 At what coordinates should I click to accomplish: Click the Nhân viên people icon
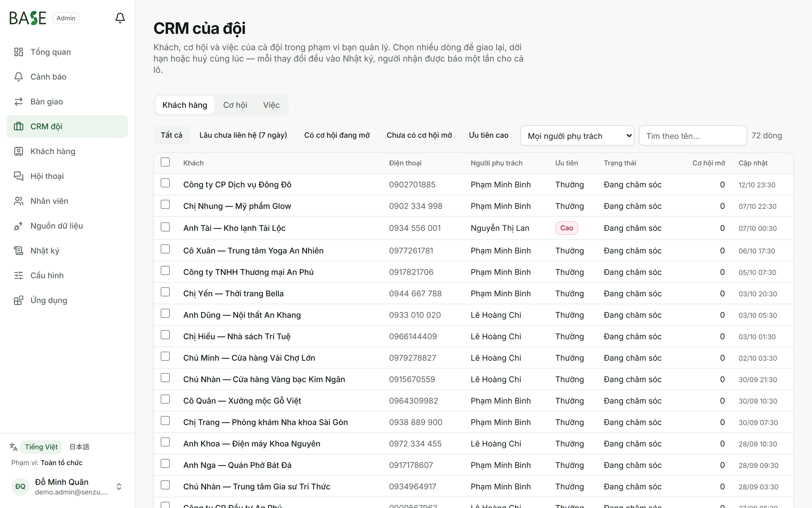18,201
